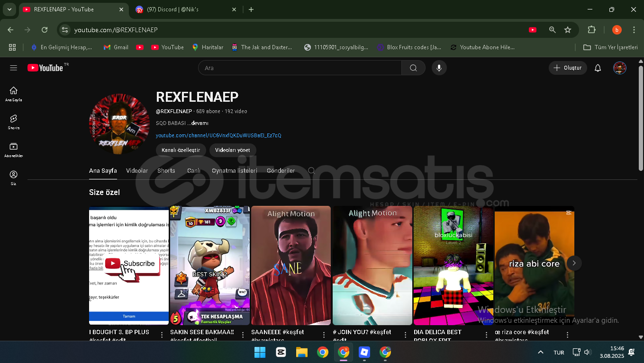Focus the Ara search field
The image size is (644, 363).
point(300,68)
